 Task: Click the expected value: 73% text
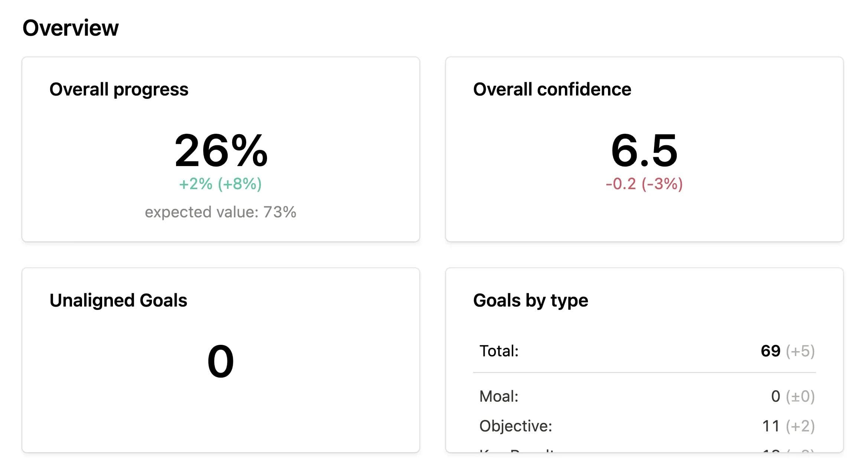pyautogui.click(x=220, y=212)
